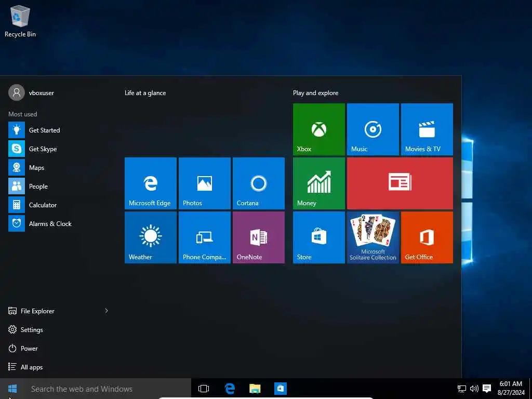
Task: Open the red News tile
Action: (x=400, y=183)
